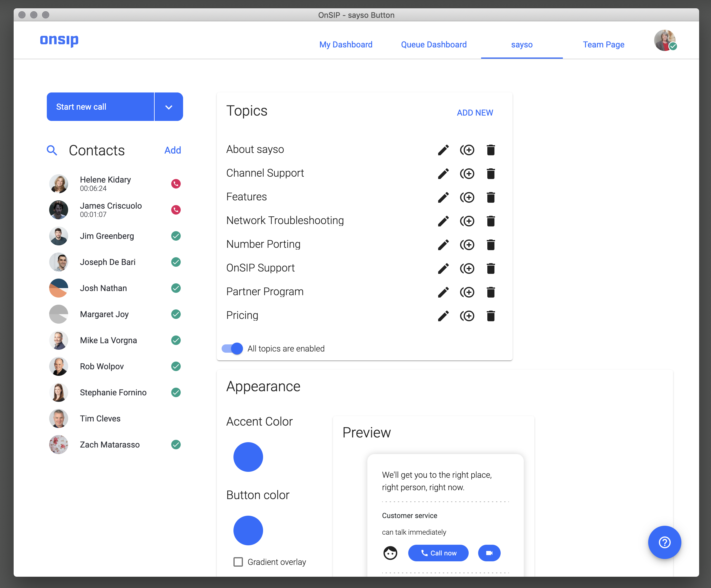
Task: Pick the Button color swatch
Action: (248, 531)
